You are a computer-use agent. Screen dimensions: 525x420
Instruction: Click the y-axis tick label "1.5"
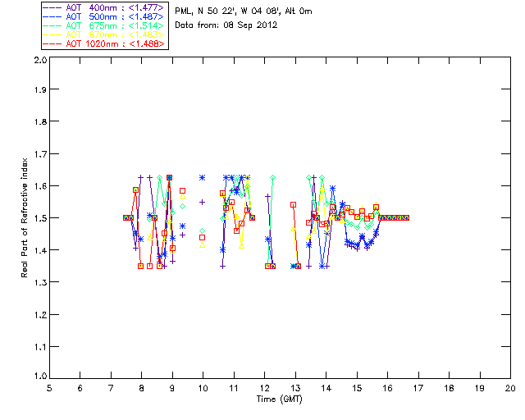pyautogui.click(x=40, y=218)
